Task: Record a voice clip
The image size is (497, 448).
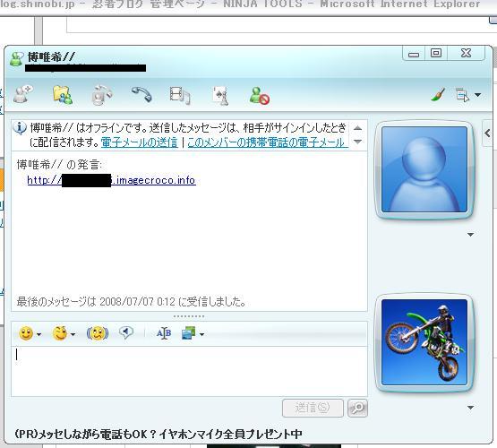Action: point(126,333)
